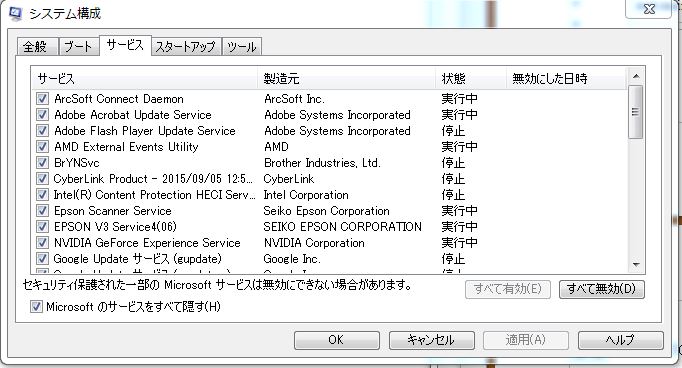Open ヘルプ button
The height and width of the screenshot is (368, 682).
pyautogui.click(x=621, y=340)
